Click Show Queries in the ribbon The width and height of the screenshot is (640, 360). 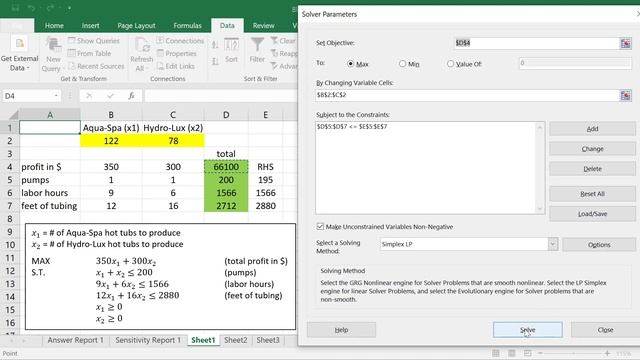coord(94,41)
